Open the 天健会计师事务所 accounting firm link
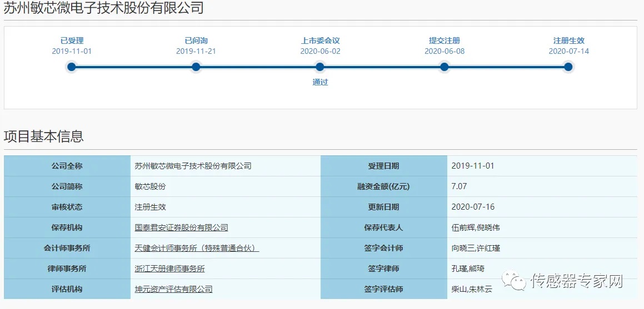This screenshot has height=309, width=644. tap(197, 248)
